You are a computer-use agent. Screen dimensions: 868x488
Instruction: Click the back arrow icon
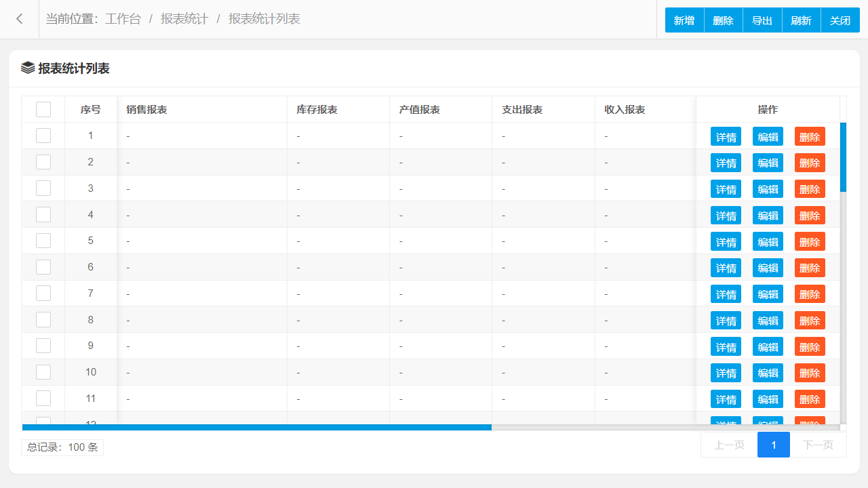[x=20, y=19]
